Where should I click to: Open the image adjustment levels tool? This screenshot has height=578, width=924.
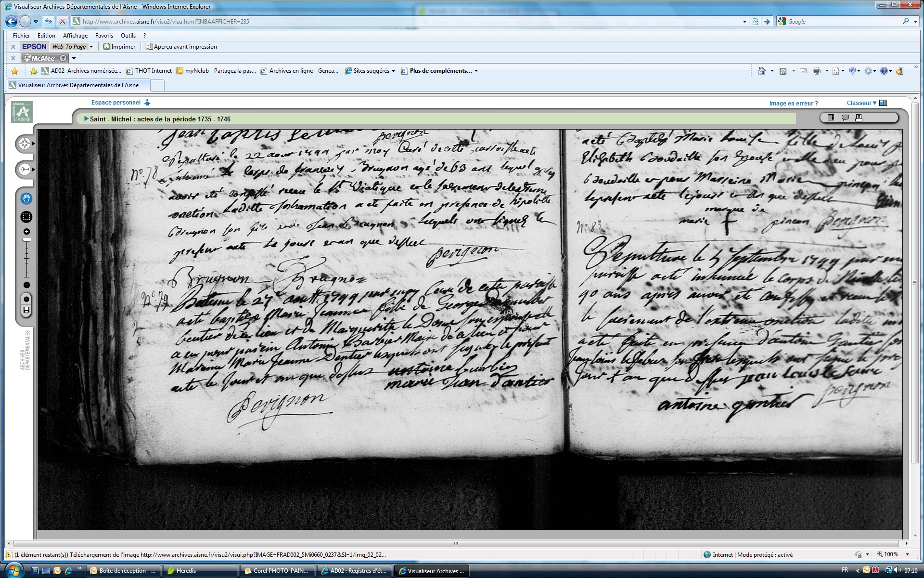pyautogui.click(x=25, y=170)
